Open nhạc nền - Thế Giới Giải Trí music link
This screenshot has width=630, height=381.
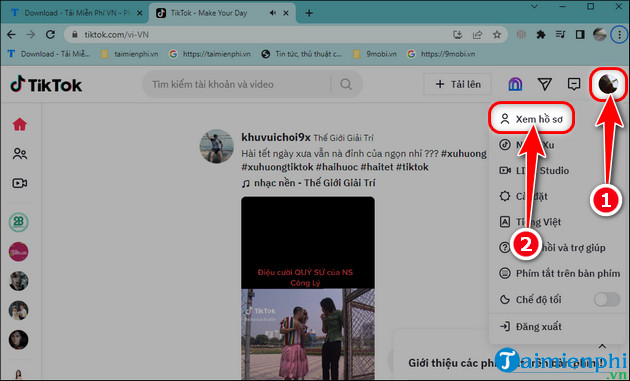click(x=308, y=183)
